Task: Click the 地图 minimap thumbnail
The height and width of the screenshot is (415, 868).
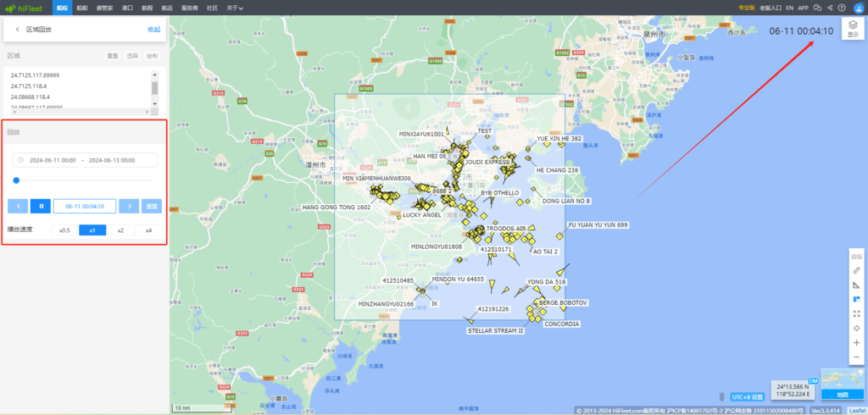Action: click(x=842, y=384)
